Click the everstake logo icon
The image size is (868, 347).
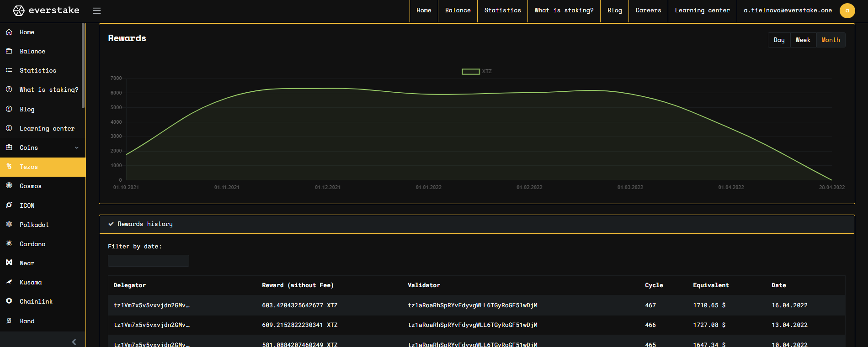[19, 11]
